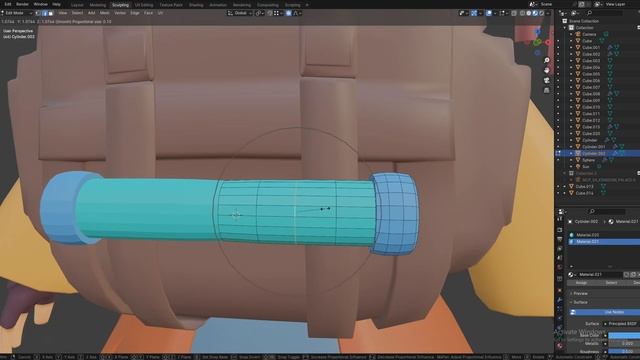Viewport: 640px width, 360px height.
Task: Select face select mode icon
Action: pyautogui.click(x=50, y=13)
